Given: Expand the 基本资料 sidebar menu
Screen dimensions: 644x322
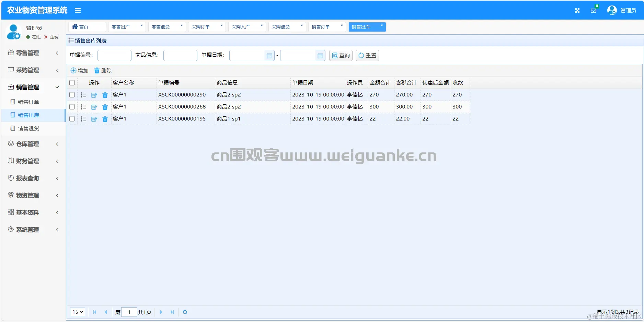Looking at the screenshot, I should click(x=33, y=212).
